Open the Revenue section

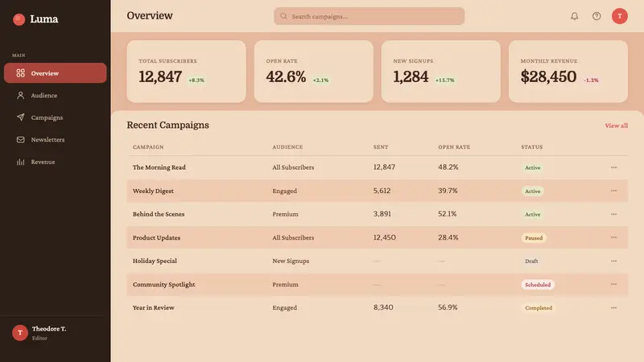pos(56,162)
